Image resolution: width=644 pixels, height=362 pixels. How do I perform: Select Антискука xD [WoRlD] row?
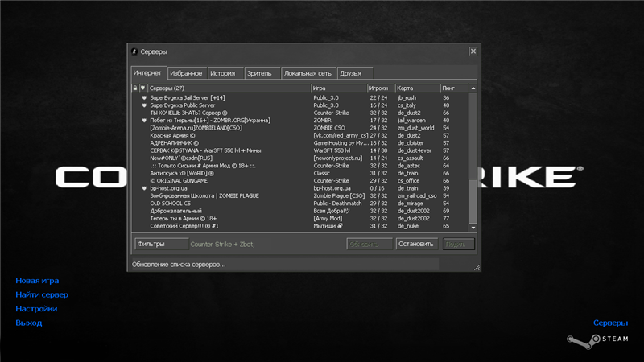[x=300, y=173]
